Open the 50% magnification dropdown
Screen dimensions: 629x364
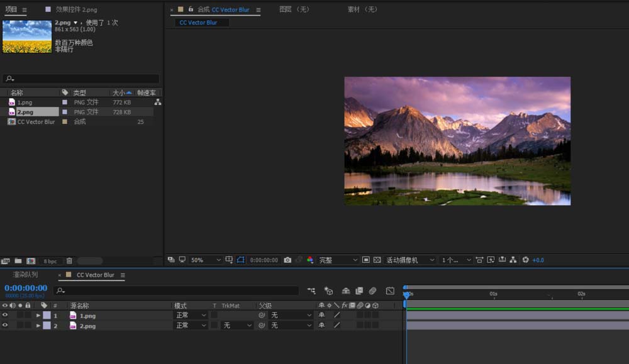[206, 260]
